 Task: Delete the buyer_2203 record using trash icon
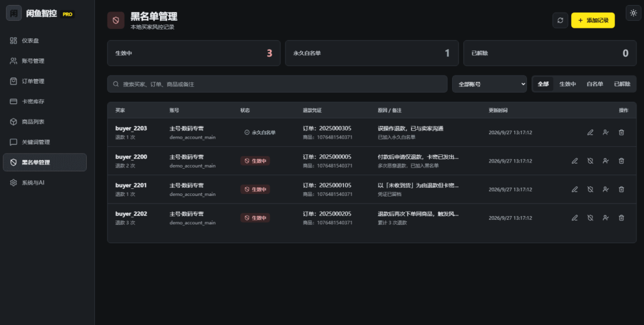(621, 132)
